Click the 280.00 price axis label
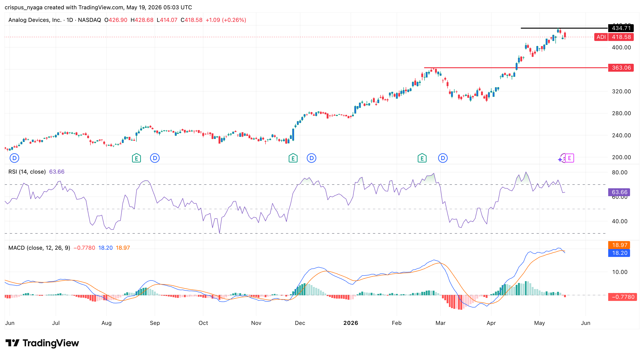The image size is (644, 357). (x=621, y=113)
